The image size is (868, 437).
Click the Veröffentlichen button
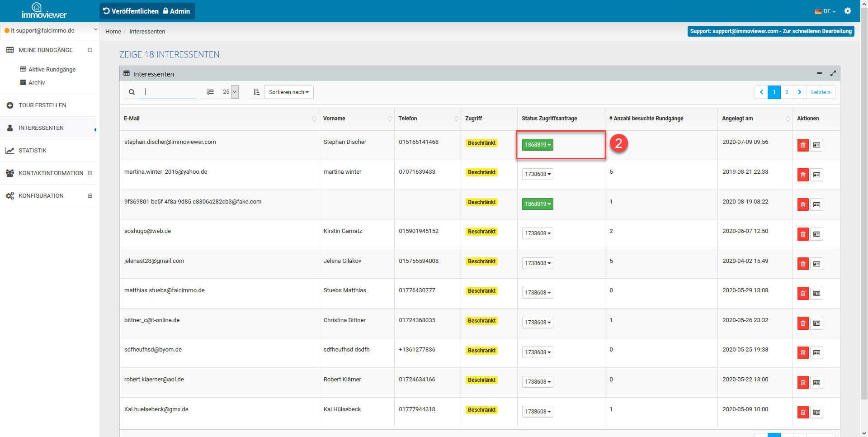coord(131,11)
